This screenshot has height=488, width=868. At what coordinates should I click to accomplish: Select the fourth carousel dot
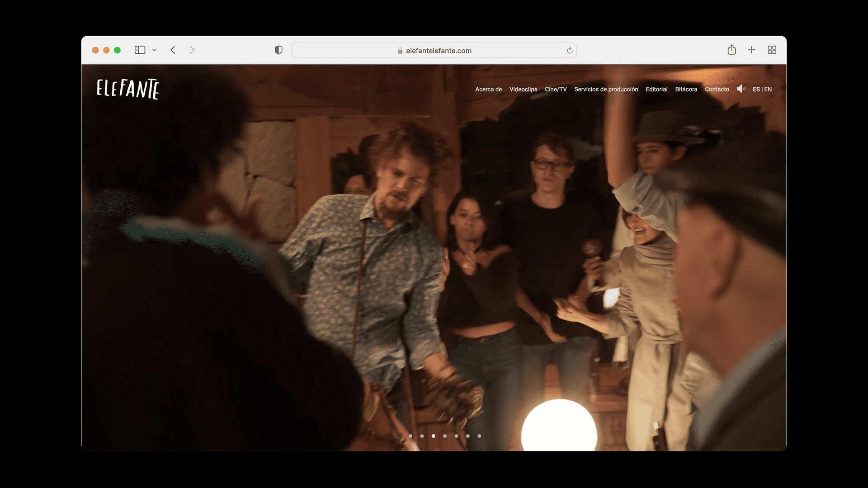pos(445,436)
